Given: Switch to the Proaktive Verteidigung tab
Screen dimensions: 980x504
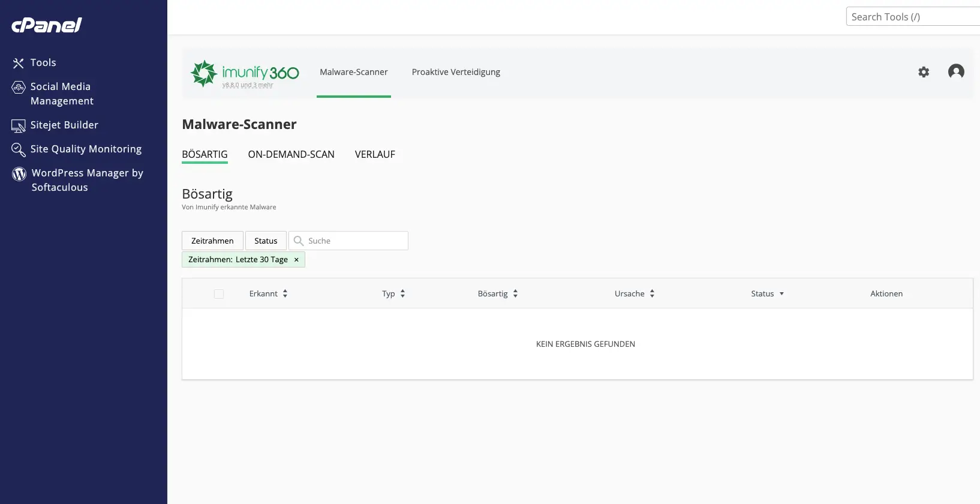Looking at the screenshot, I should tap(456, 72).
